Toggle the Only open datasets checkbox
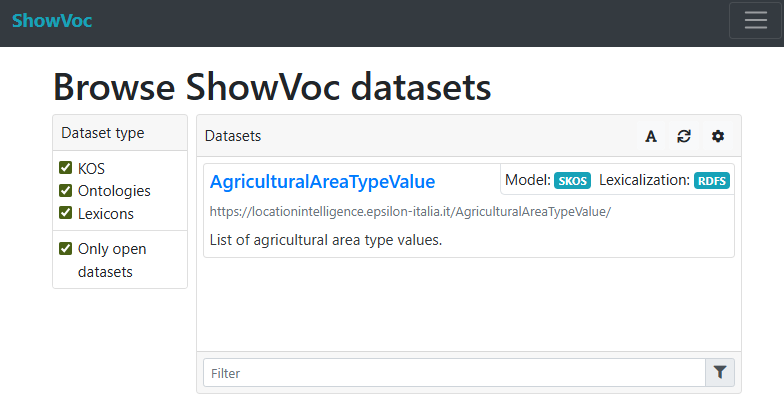784x402 pixels. [x=66, y=248]
